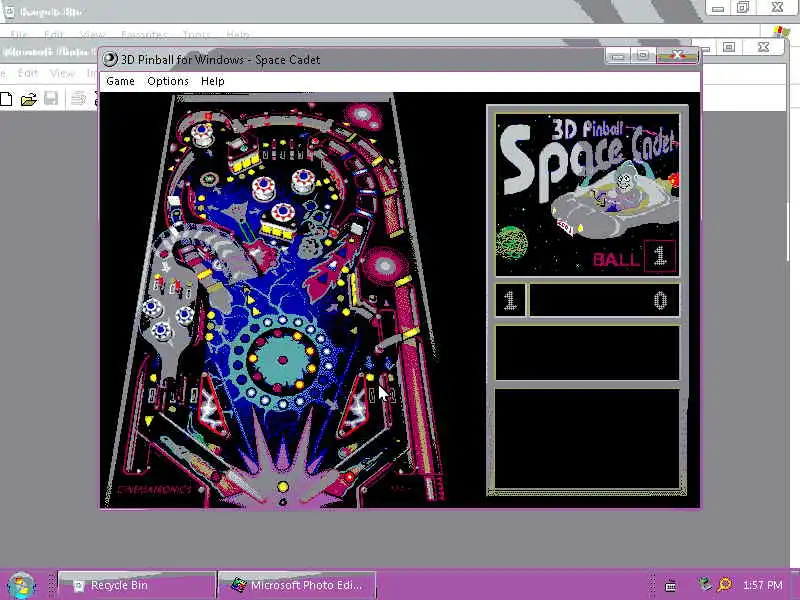Screen dimensions: 800x600
Task: Click the empty mission message panel
Action: coord(587,353)
